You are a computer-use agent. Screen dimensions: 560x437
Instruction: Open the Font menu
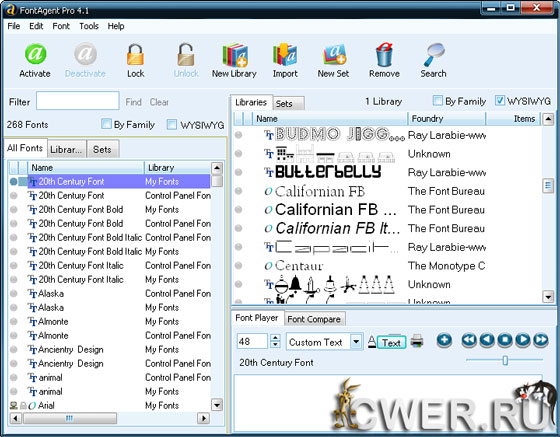click(x=61, y=26)
